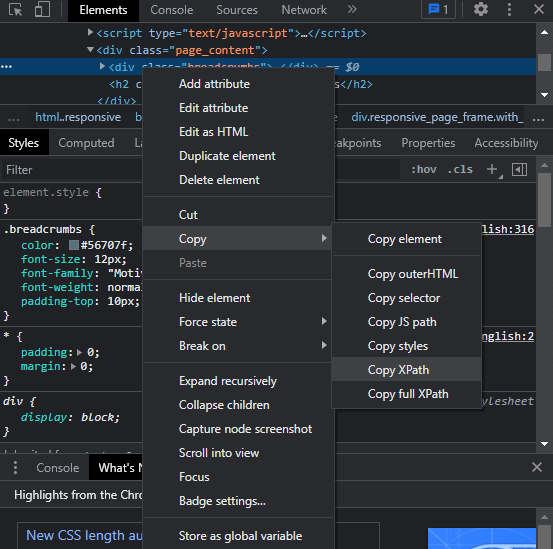This screenshot has height=549, width=553.
Task: Choose Focus in the context menu
Action: pos(238,477)
